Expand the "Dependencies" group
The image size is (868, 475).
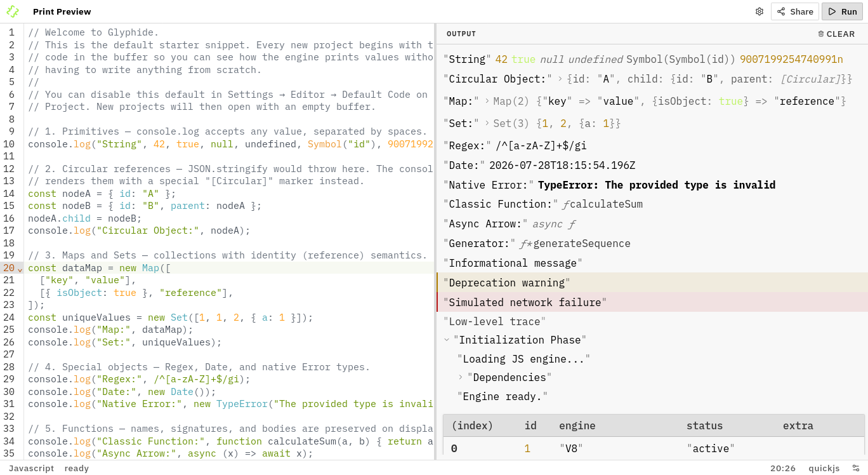tap(461, 377)
